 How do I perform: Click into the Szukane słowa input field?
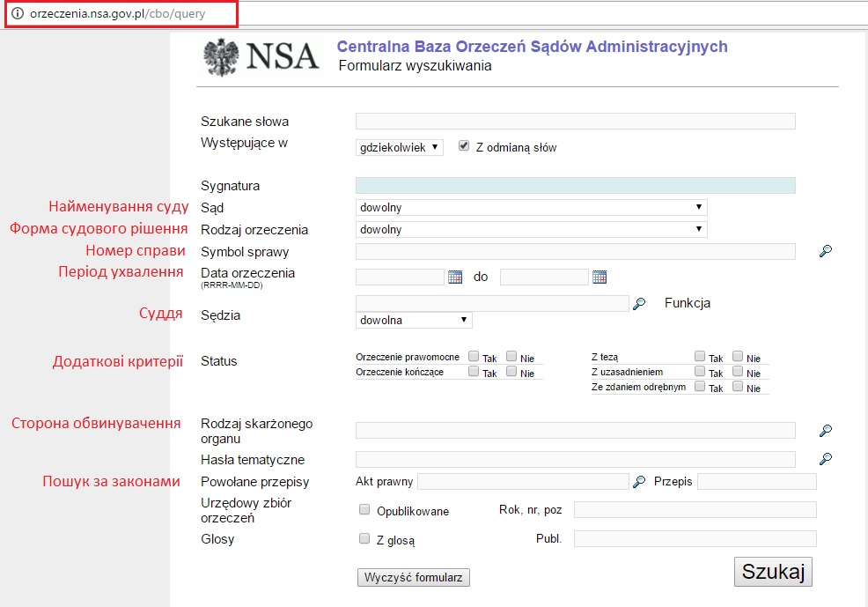point(575,122)
